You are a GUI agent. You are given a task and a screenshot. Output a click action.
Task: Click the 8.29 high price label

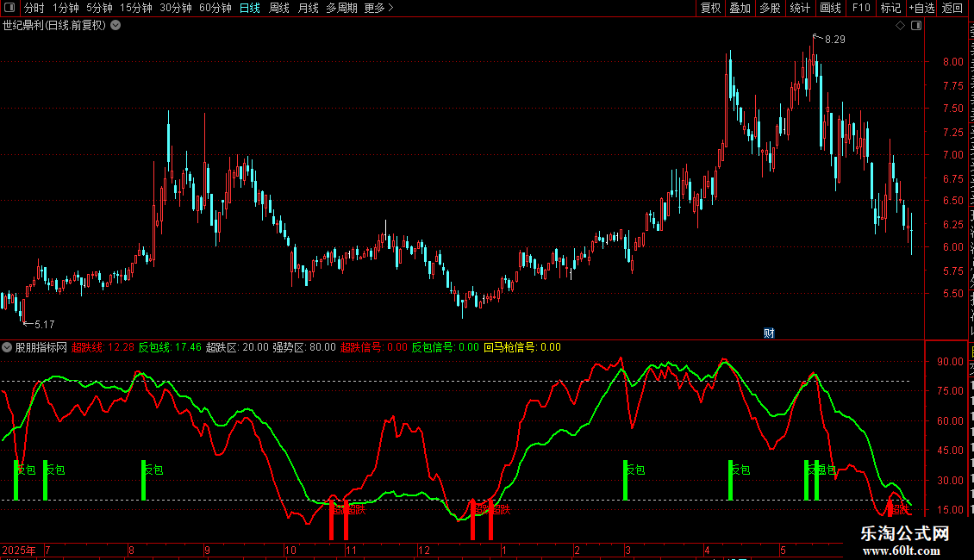click(835, 40)
